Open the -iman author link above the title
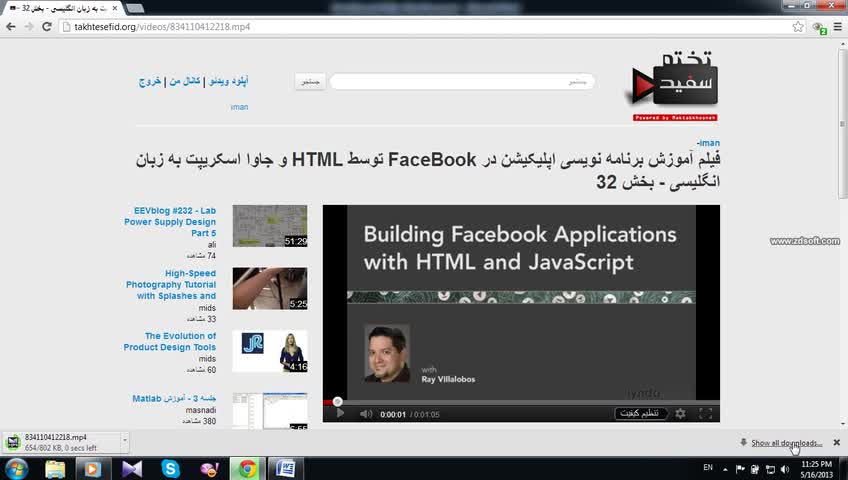848x480 pixels. pyautogui.click(x=708, y=143)
